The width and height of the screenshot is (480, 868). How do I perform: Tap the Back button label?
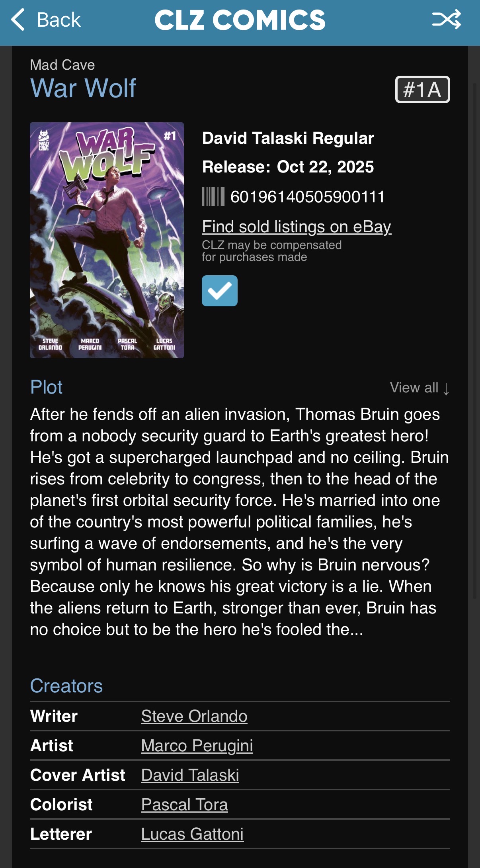point(59,20)
